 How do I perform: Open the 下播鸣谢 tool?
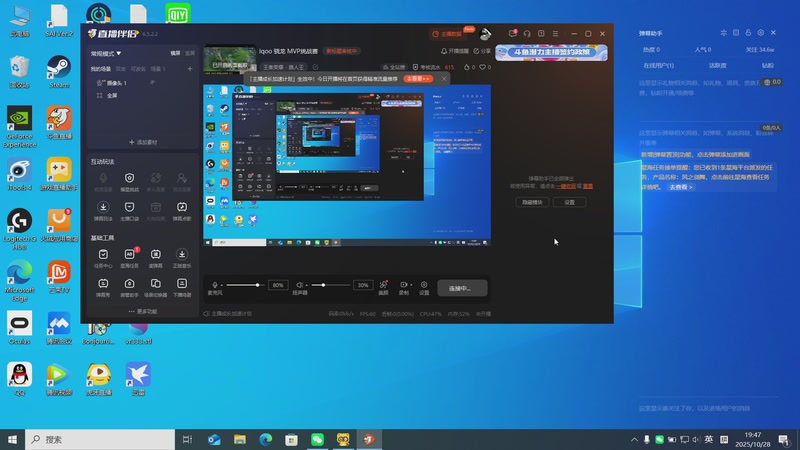[182, 287]
